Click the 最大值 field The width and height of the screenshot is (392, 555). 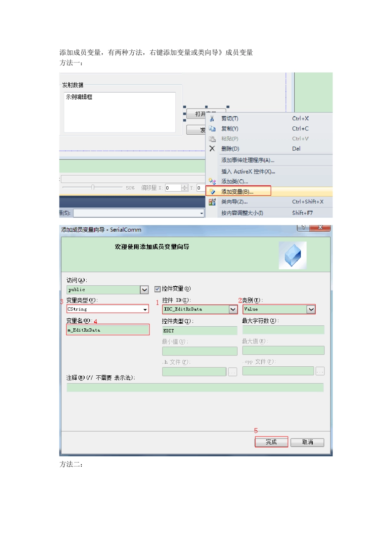tap(283, 351)
